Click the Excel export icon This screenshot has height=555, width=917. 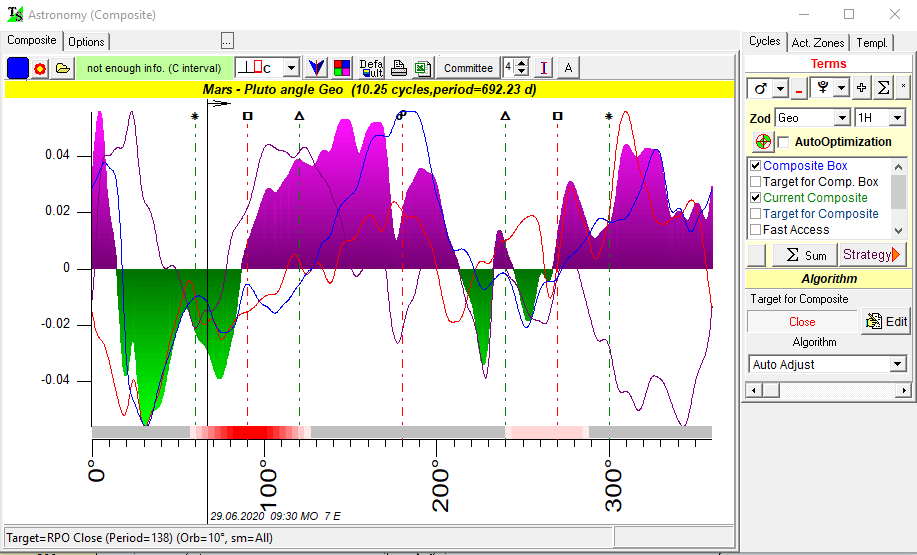pos(421,68)
